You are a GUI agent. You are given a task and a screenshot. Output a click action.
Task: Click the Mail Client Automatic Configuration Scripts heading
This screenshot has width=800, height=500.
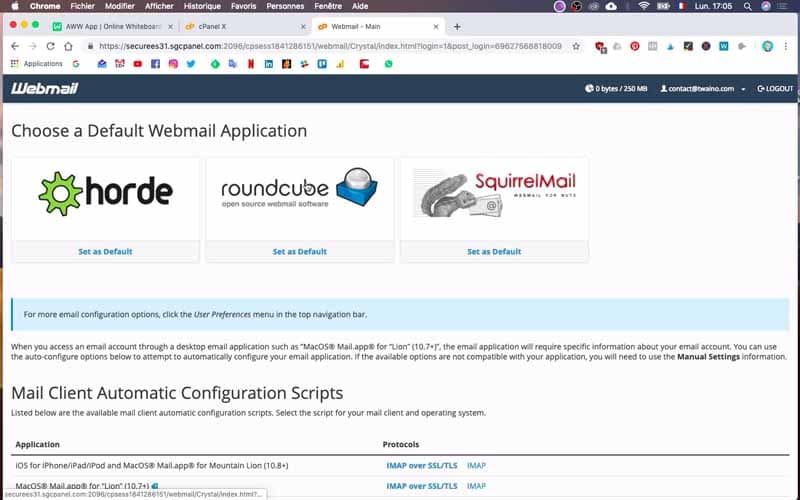click(177, 393)
